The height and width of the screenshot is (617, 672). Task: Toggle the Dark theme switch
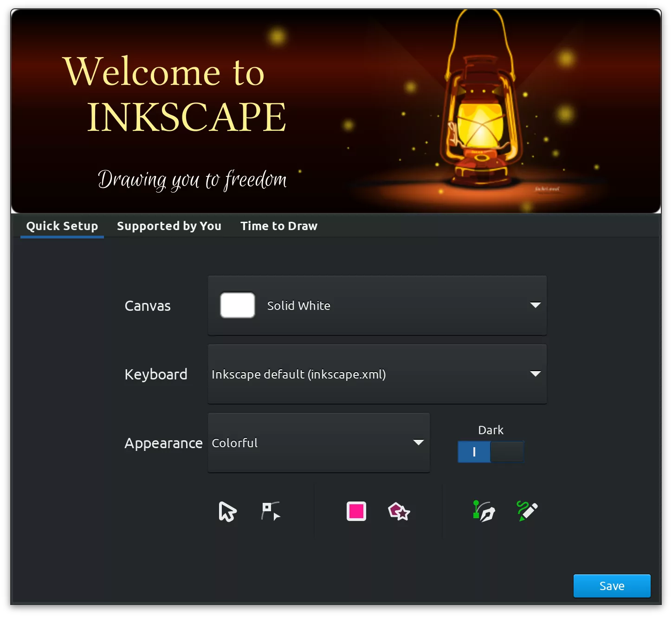491,451
